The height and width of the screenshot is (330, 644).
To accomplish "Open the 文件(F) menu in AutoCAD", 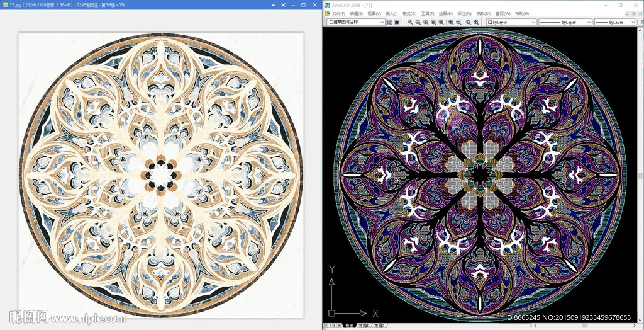I will [338, 14].
